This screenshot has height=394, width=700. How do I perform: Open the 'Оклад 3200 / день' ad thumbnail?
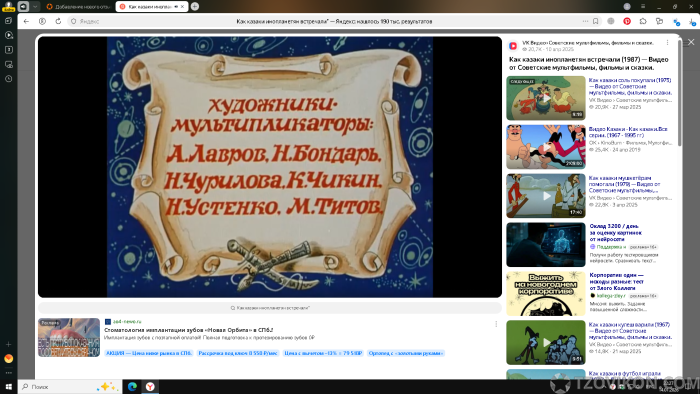tap(546, 245)
